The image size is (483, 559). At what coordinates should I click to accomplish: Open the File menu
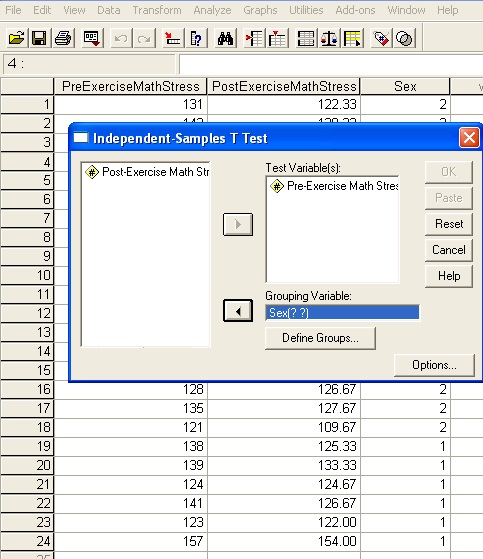pyautogui.click(x=13, y=10)
